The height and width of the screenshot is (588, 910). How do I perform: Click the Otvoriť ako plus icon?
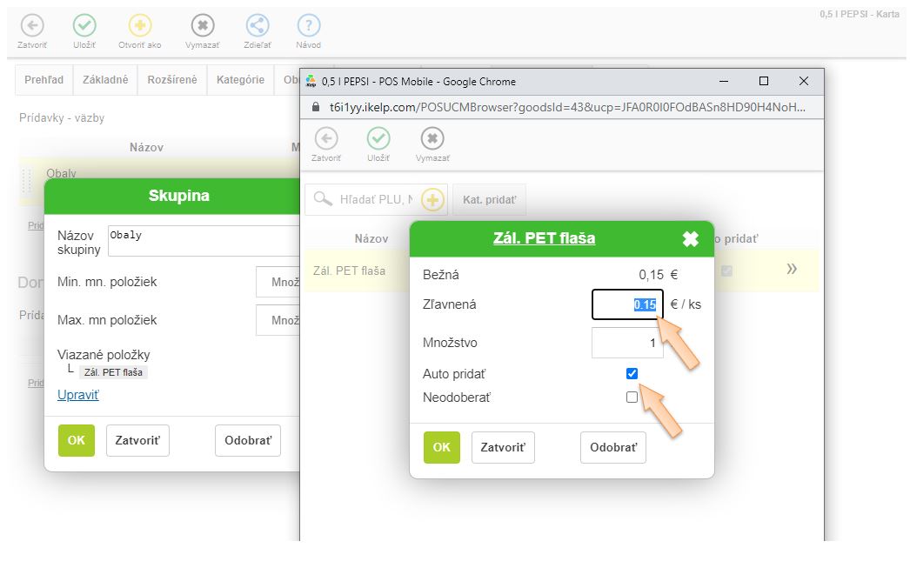[x=139, y=26]
